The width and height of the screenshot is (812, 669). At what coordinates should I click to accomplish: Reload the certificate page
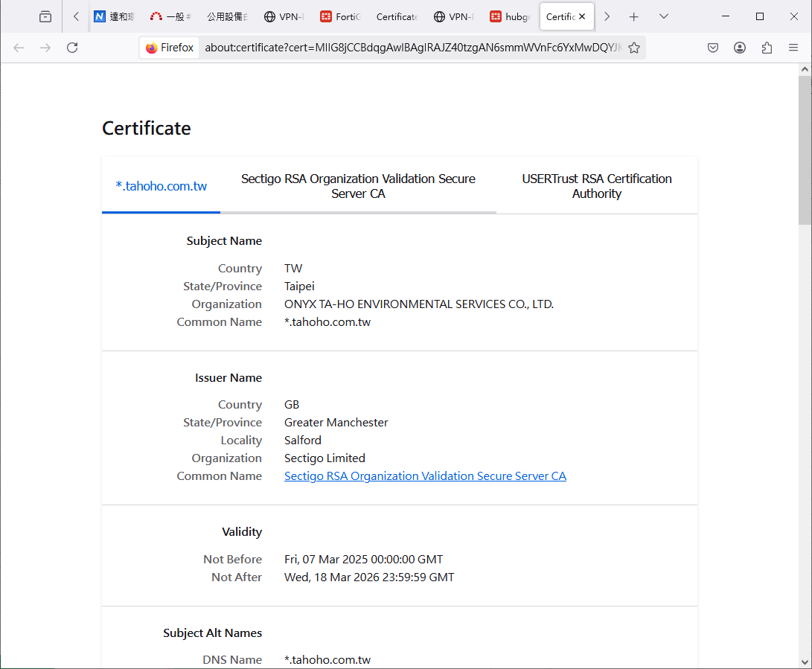point(72,48)
